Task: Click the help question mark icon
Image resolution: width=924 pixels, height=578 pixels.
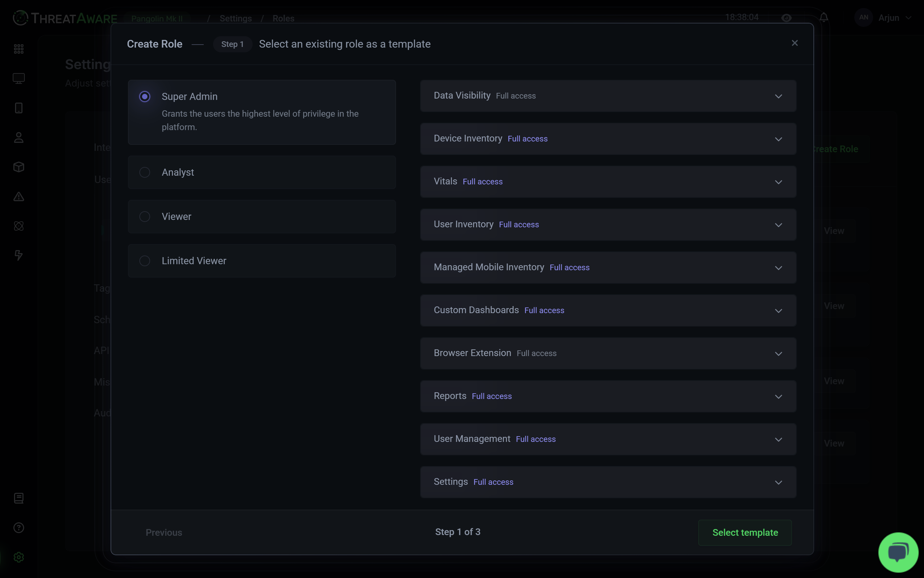Action: pyautogui.click(x=19, y=528)
